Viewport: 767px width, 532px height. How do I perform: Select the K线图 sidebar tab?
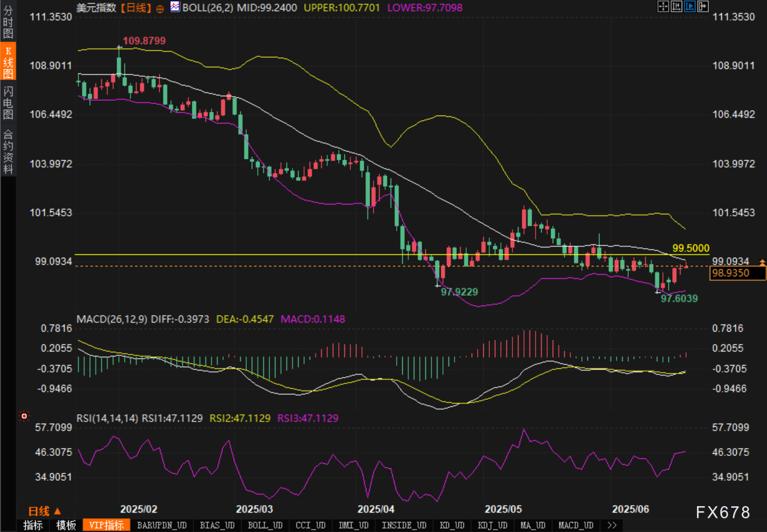[8, 62]
